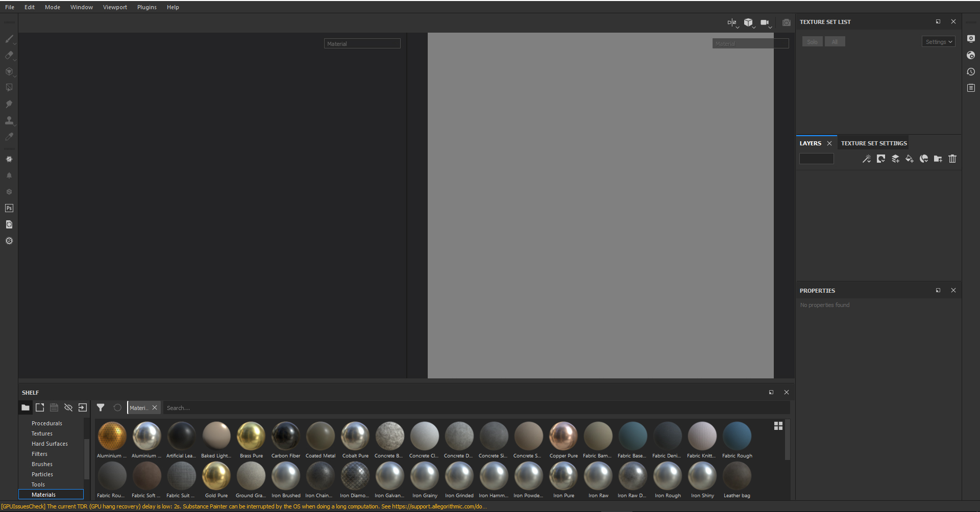Take a viewport screenshot with camera icon

(787, 22)
